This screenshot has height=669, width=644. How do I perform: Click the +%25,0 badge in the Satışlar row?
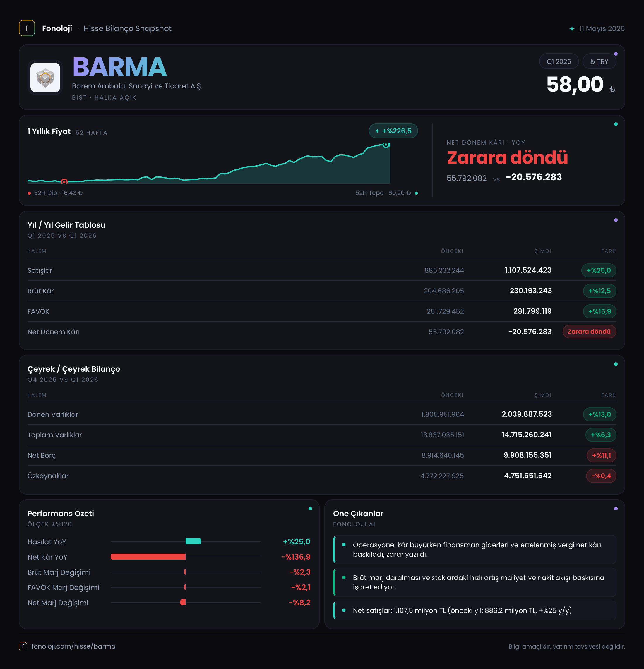coord(599,270)
